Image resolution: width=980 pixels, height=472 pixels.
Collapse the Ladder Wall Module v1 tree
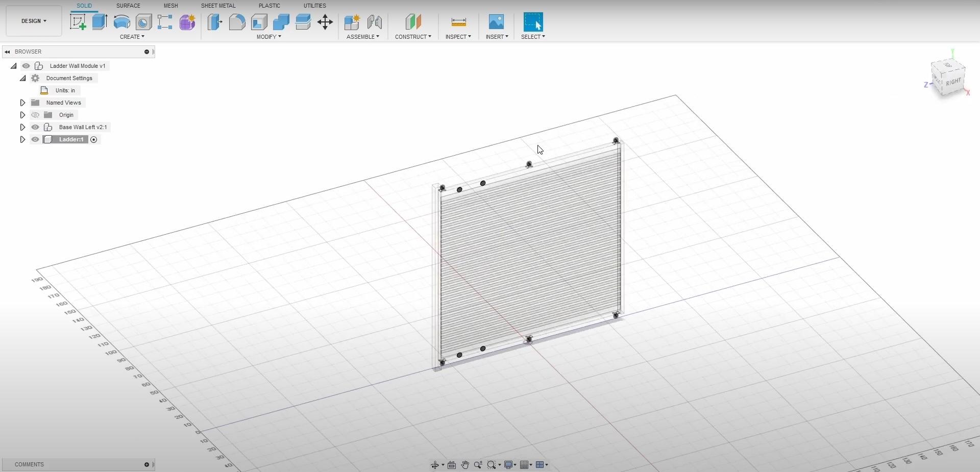coord(14,66)
